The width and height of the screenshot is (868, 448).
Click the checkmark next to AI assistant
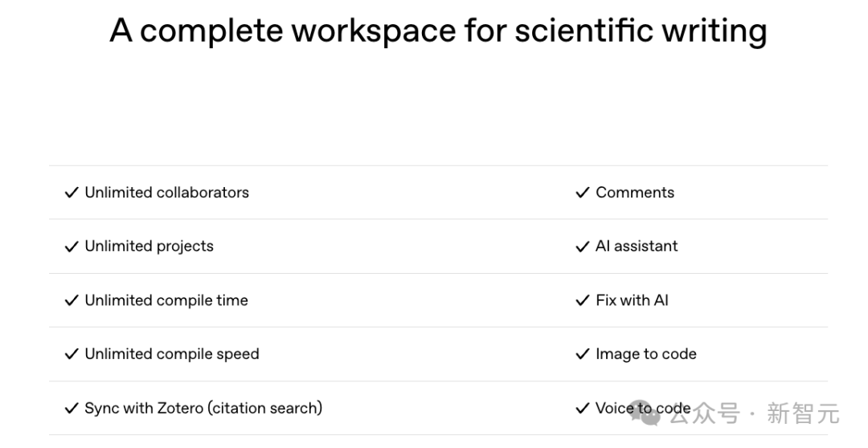583,246
